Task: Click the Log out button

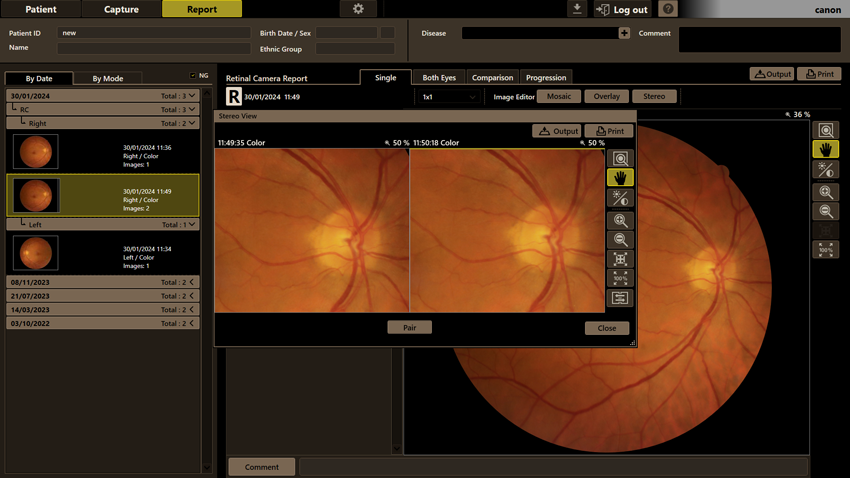Action: 624,9
